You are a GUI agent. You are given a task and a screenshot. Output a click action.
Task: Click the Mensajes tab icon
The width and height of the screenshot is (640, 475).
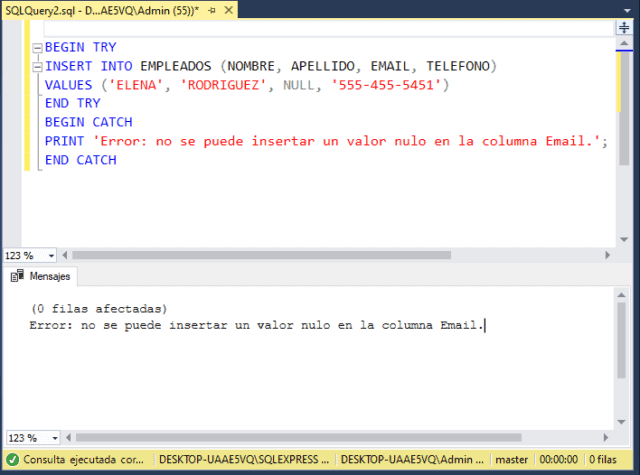click(x=17, y=276)
